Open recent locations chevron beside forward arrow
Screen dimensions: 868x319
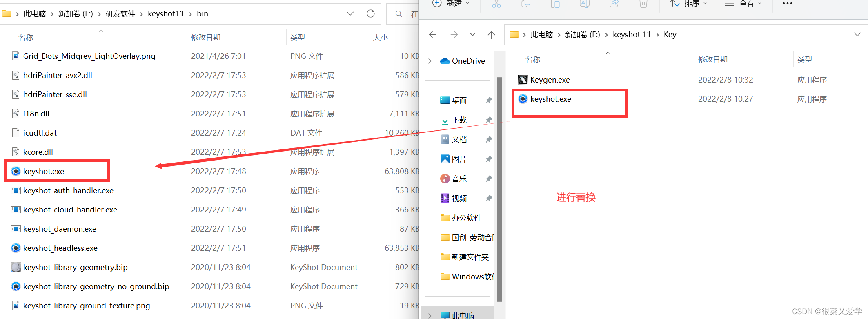[472, 35]
